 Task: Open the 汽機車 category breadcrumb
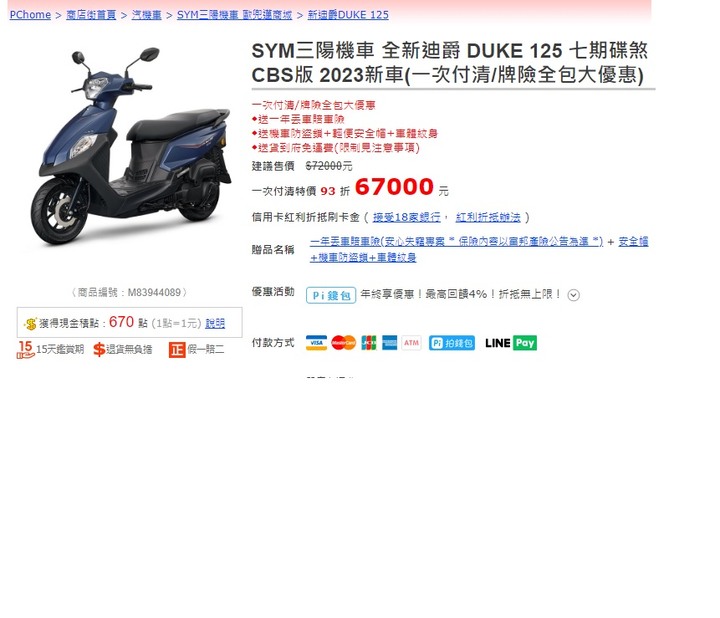(x=146, y=15)
